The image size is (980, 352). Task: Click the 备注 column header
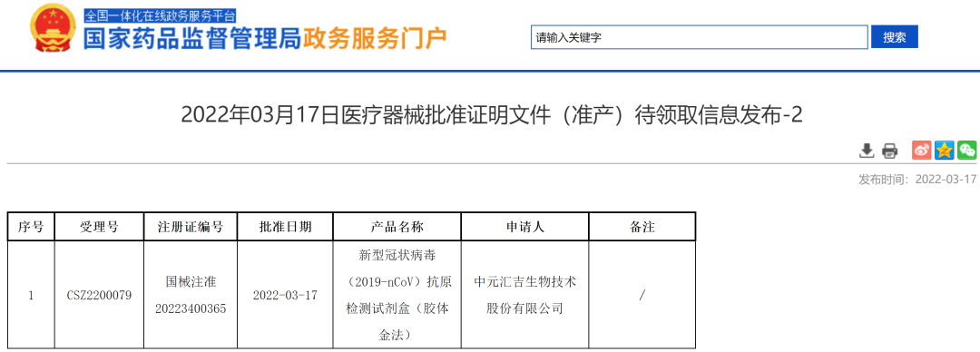point(642,226)
